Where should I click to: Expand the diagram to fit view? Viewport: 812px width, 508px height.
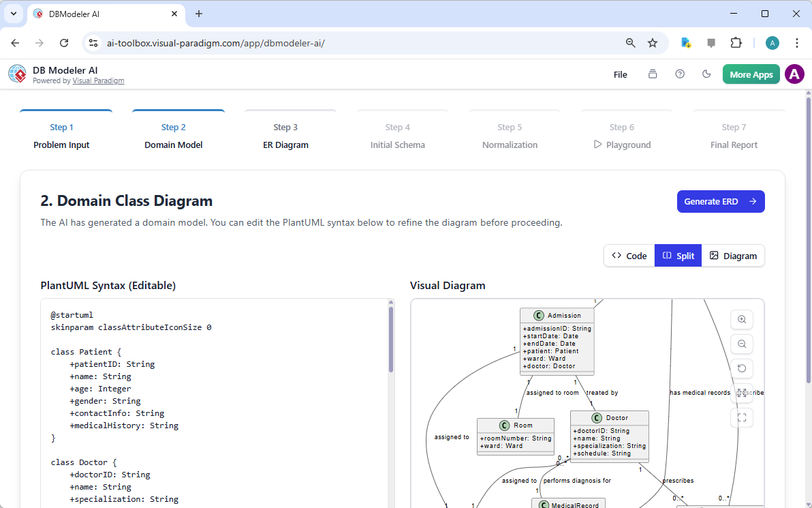click(x=741, y=393)
